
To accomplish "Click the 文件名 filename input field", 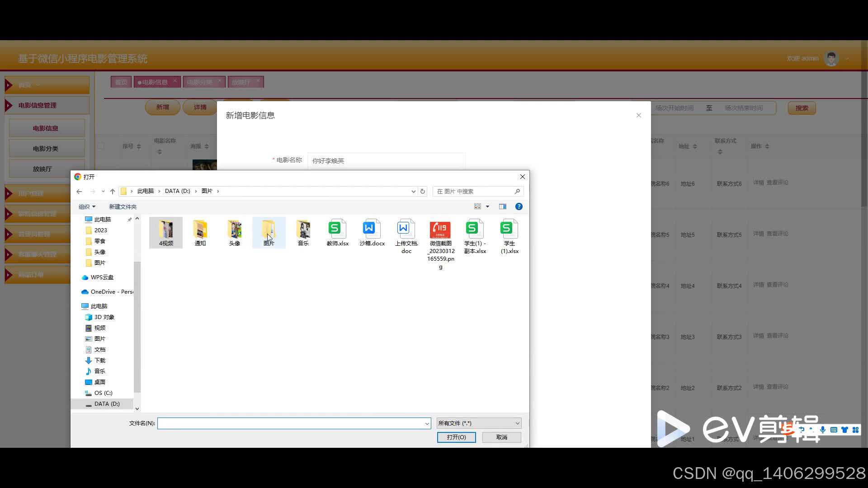I will [x=292, y=423].
